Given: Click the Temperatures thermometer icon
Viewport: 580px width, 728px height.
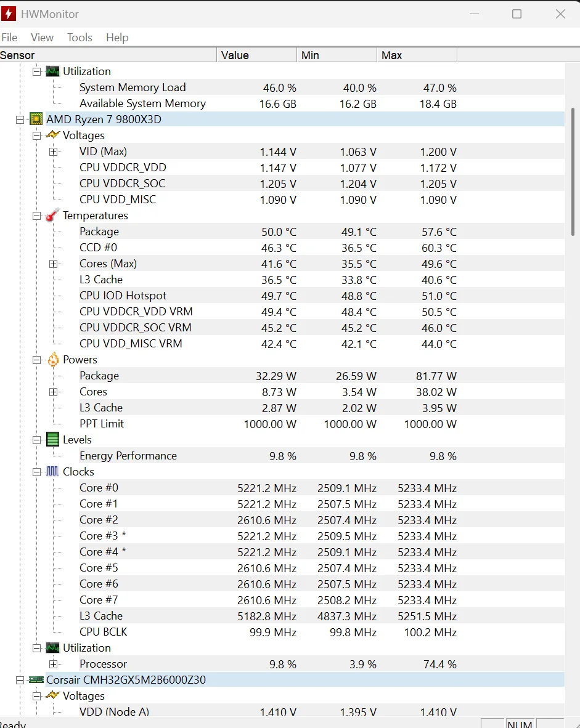Looking at the screenshot, I should [x=52, y=215].
